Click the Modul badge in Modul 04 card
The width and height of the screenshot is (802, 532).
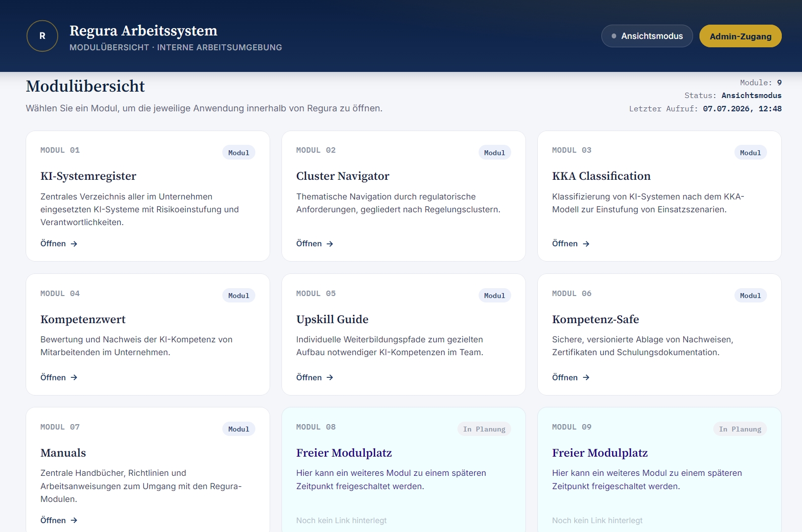click(239, 296)
